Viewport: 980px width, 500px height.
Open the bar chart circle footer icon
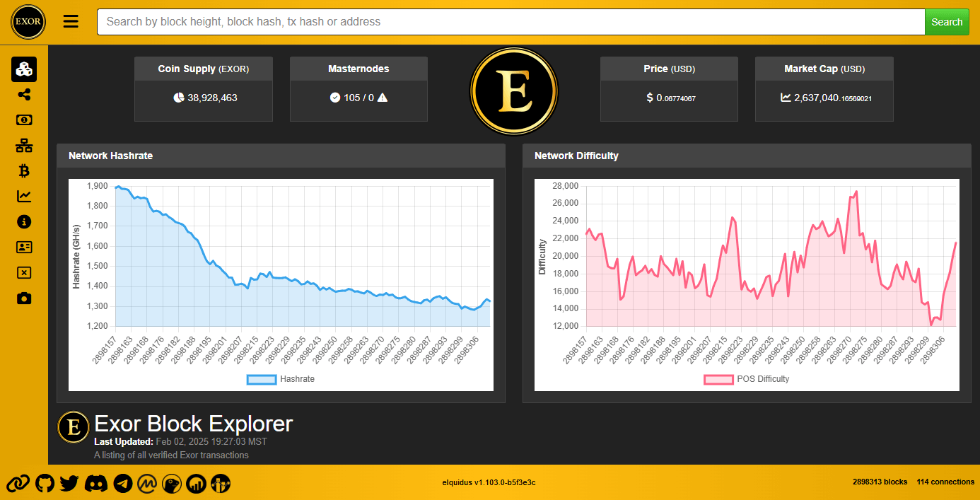[195, 484]
